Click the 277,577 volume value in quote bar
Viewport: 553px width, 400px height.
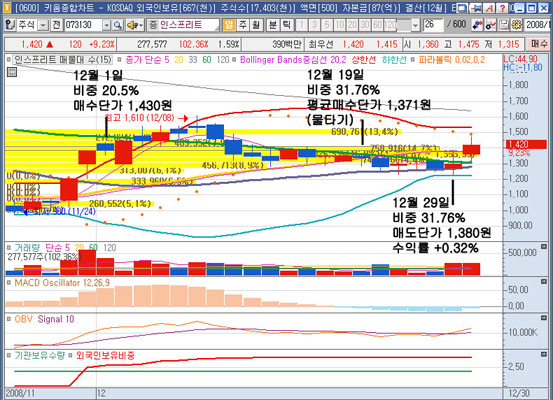[152, 44]
